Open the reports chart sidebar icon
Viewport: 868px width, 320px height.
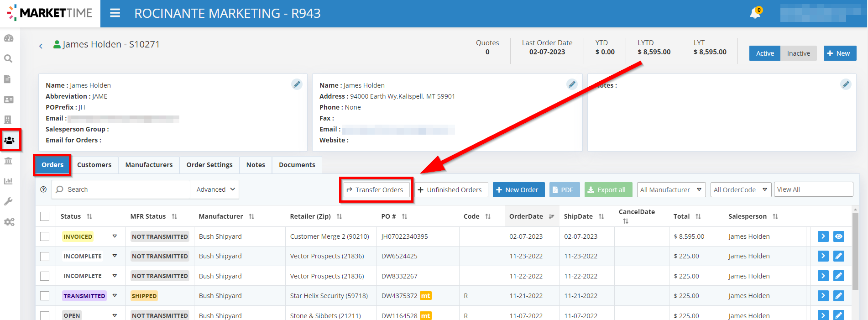[x=8, y=181]
